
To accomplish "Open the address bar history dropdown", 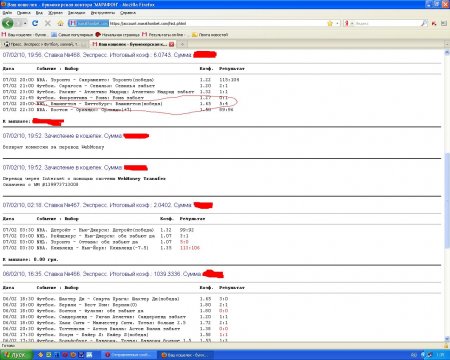I will pos(337,23).
